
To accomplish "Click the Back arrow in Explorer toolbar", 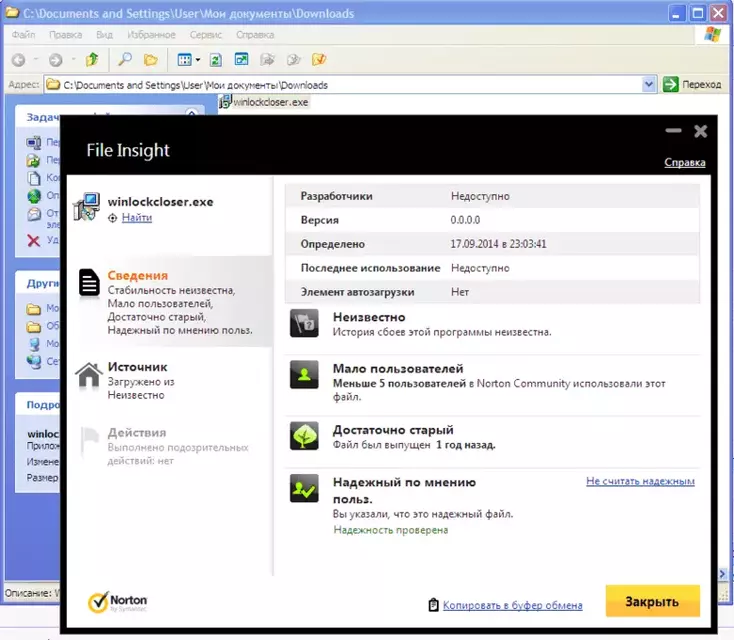I will coord(18,59).
